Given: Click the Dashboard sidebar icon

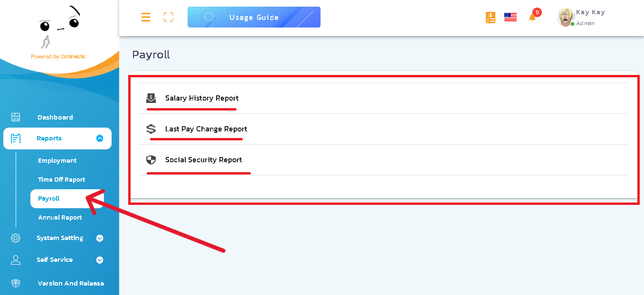Looking at the screenshot, I should [16, 117].
